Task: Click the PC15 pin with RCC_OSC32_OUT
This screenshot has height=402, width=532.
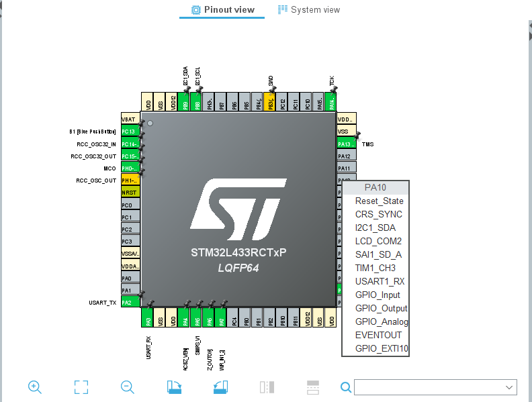Action: 130,156
